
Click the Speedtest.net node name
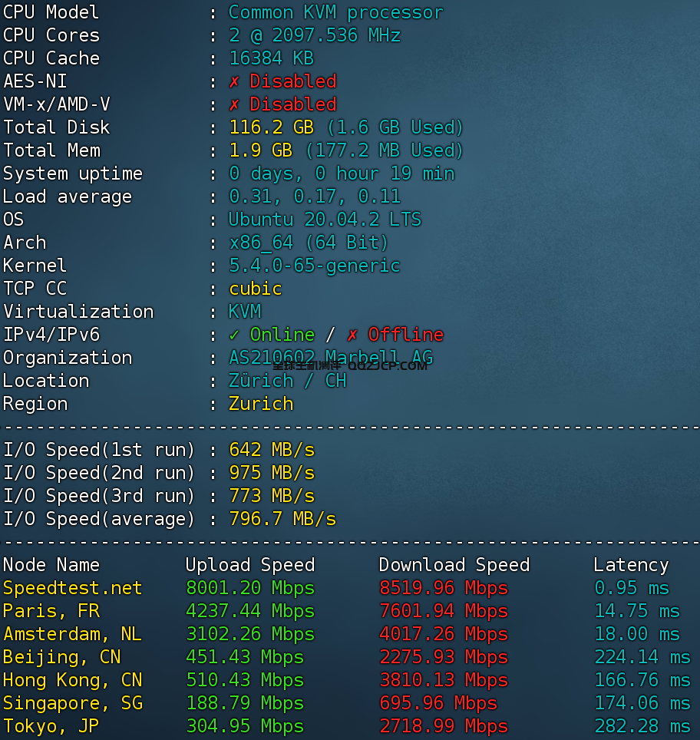[73, 588]
